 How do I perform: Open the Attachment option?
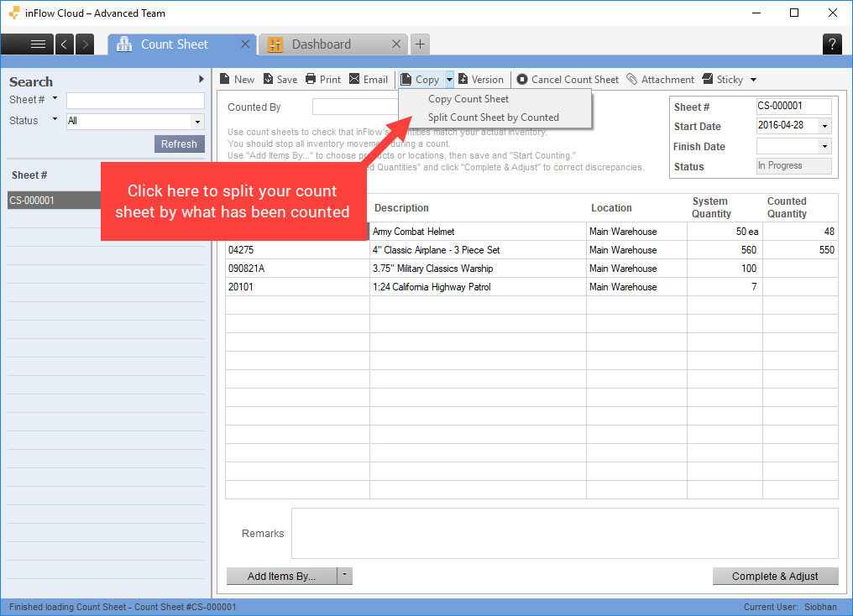(661, 80)
